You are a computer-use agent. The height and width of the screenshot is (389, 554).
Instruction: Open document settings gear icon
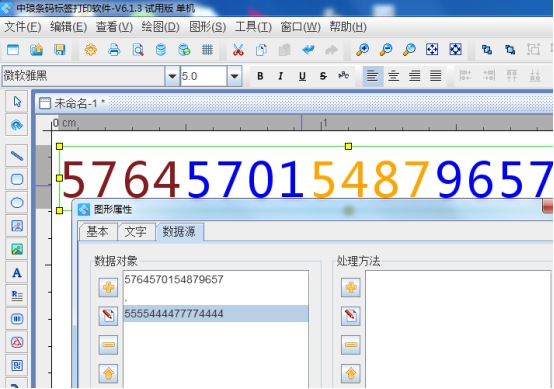coord(91,49)
